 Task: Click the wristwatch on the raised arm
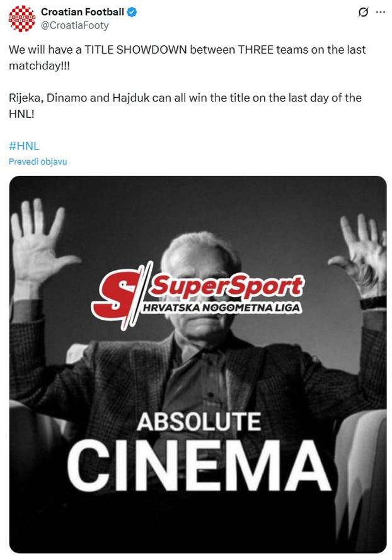(x=372, y=303)
